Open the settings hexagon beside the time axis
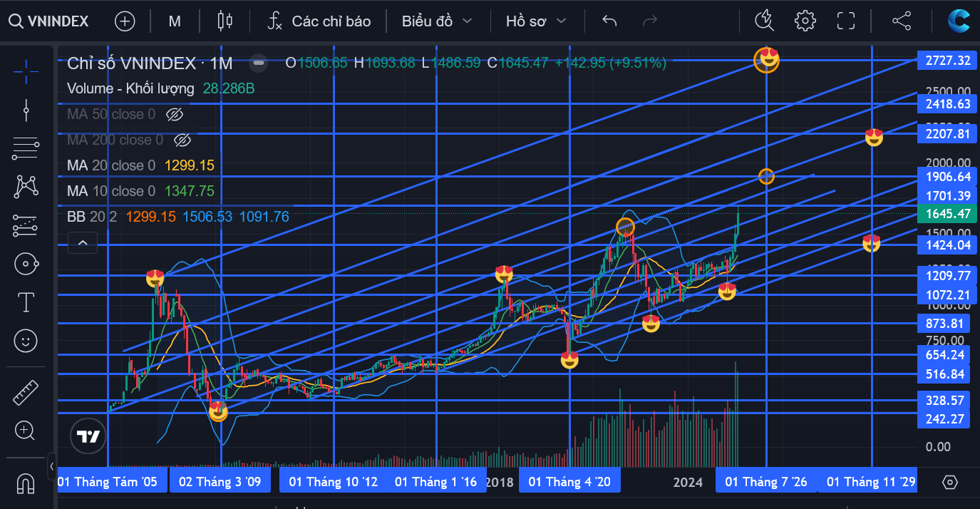This screenshot has width=980, height=509. tap(949, 482)
